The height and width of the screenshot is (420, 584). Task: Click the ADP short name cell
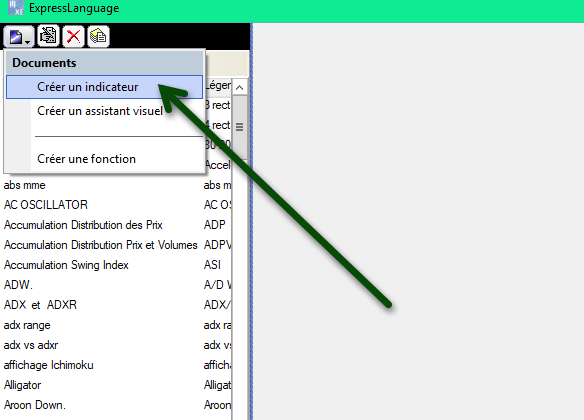click(x=215, y=225)
